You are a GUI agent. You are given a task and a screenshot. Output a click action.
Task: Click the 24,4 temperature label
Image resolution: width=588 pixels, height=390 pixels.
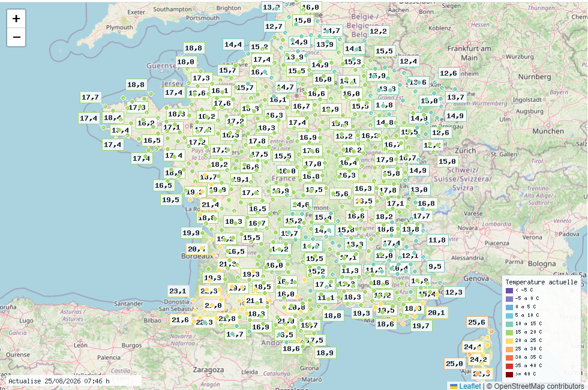coord(472,347)
